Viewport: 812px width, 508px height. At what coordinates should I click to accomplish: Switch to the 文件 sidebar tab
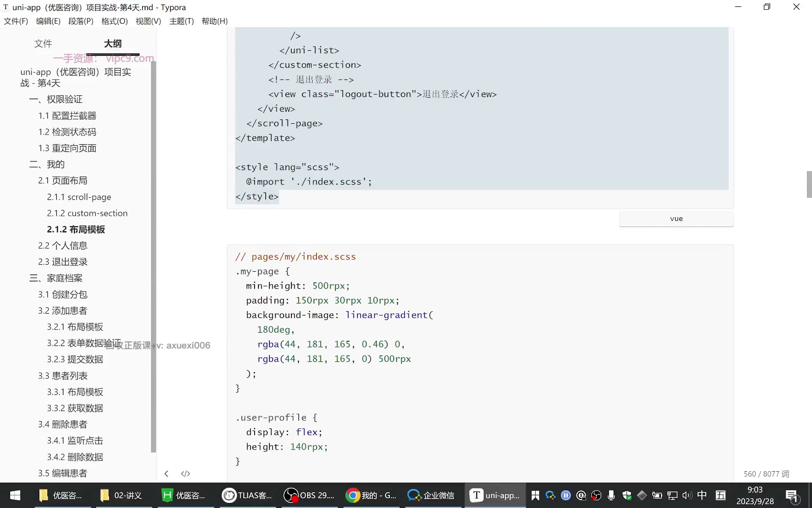pyautogui.click(x=43, y=44)
